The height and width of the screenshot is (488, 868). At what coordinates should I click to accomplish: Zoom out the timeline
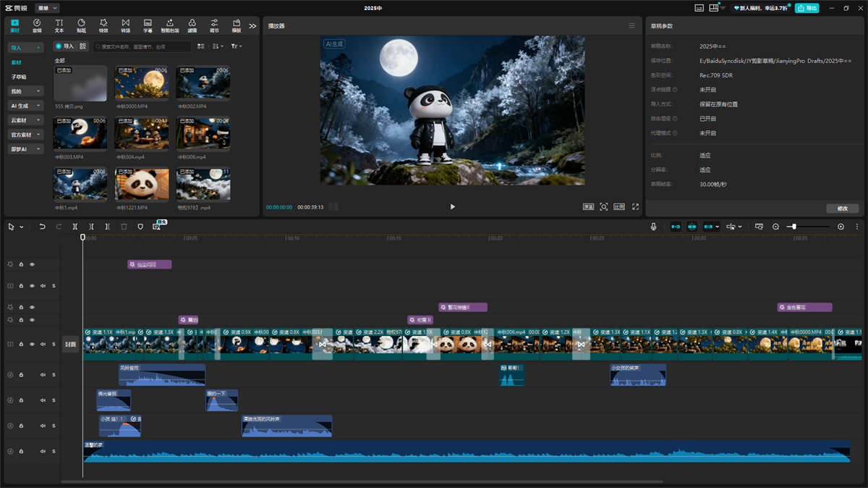point(776,227)
